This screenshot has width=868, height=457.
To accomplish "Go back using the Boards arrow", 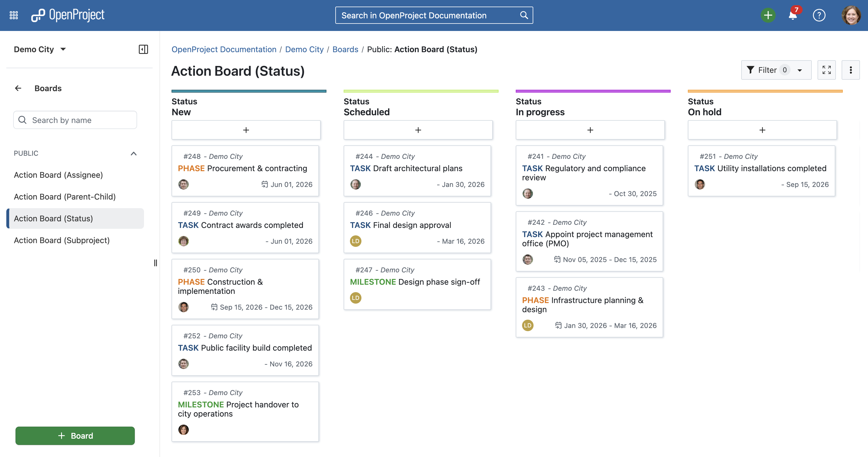I will pos(18,88).
